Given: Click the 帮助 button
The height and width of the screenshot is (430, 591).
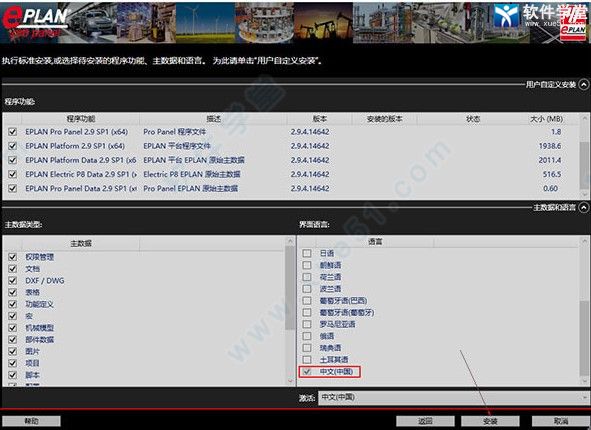Looking at the screenshot, I should [x=31, y=421].
